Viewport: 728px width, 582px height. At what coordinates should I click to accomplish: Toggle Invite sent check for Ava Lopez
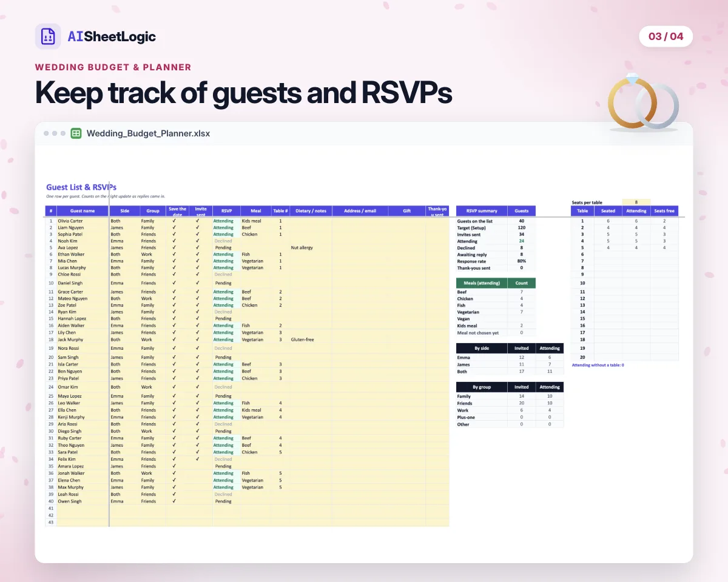(x=198, y=247)
